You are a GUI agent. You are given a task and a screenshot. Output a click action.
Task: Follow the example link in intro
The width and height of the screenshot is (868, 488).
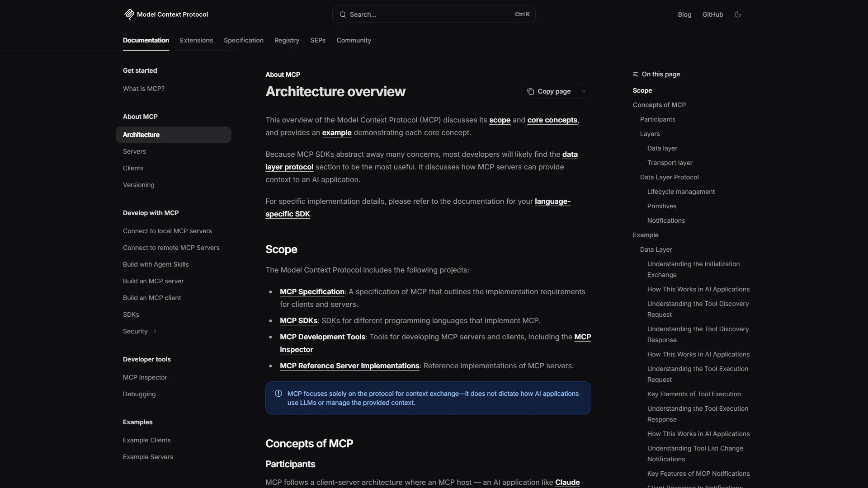pyautogui.click(x=337, y=132)
